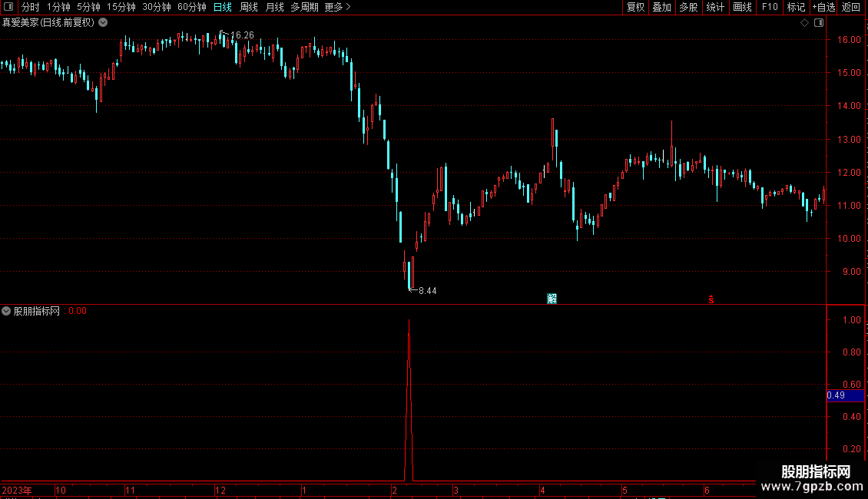This screenshot has height=499, width=868.
Task: Click the 0.49 highlighted axis value
Action: click(x=845, y=395)
